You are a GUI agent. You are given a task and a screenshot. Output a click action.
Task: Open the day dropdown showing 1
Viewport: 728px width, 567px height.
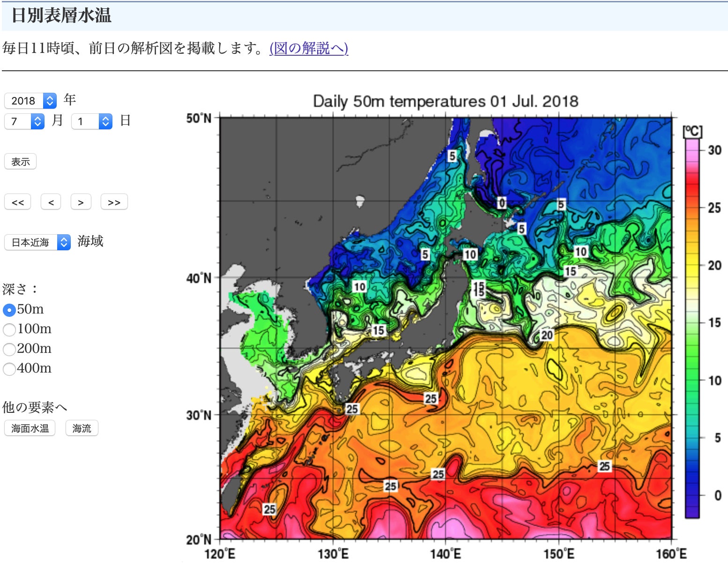click(92, 121)
